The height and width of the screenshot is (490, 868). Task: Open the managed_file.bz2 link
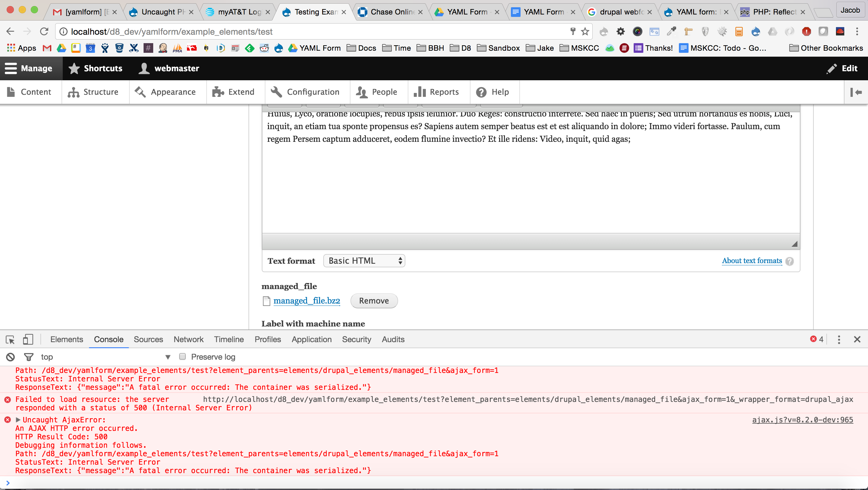pyautogui.click(x=307, y=301)
